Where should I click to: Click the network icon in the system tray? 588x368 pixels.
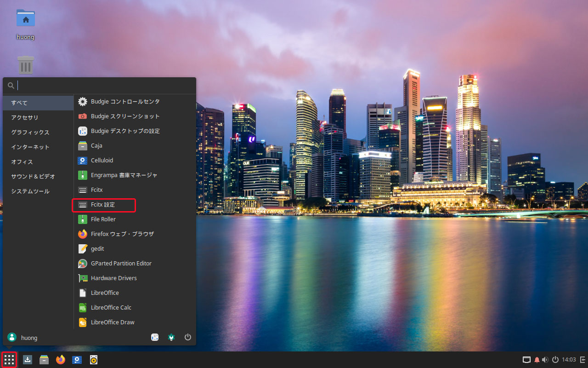(526, 360)
